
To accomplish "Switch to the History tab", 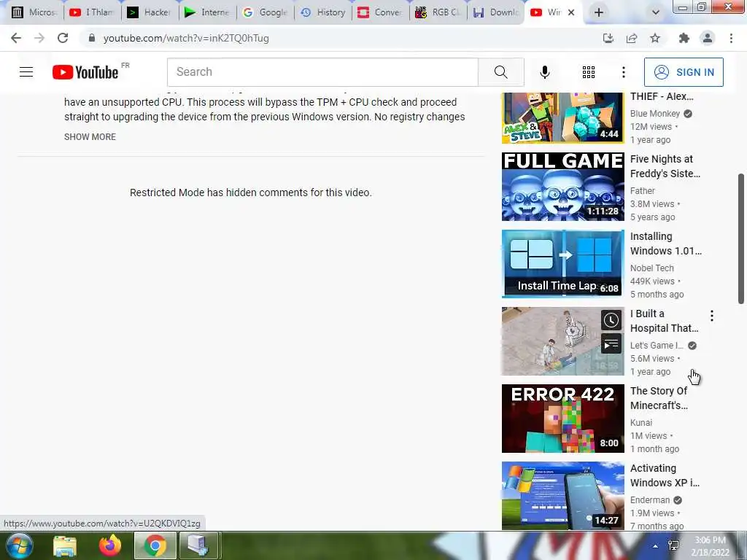I will (x=323, y=12).
